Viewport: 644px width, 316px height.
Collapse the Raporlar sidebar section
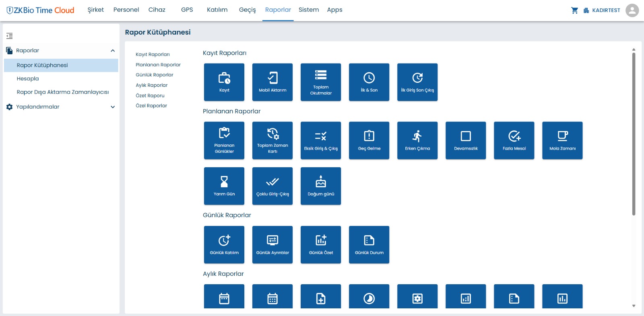[x=113, y=51]
